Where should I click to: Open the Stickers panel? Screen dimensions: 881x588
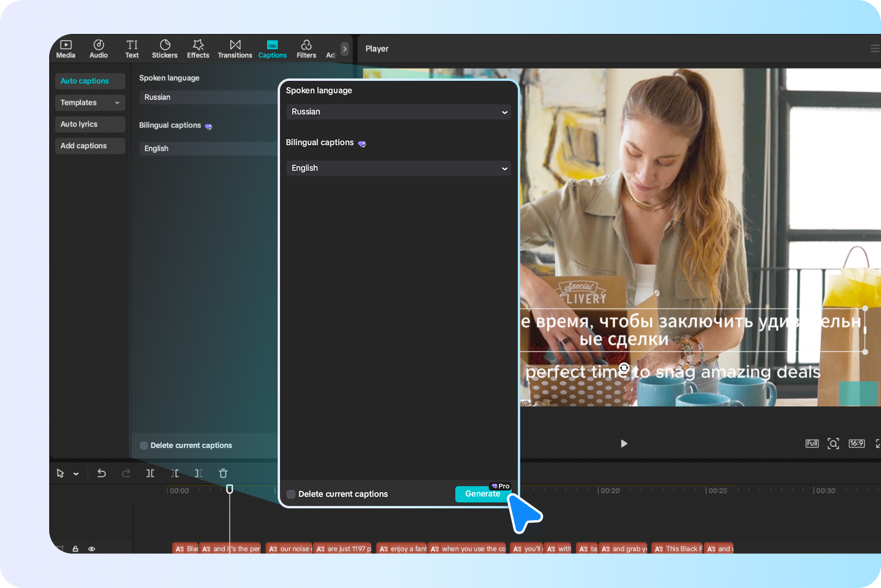tap(165, 49)
